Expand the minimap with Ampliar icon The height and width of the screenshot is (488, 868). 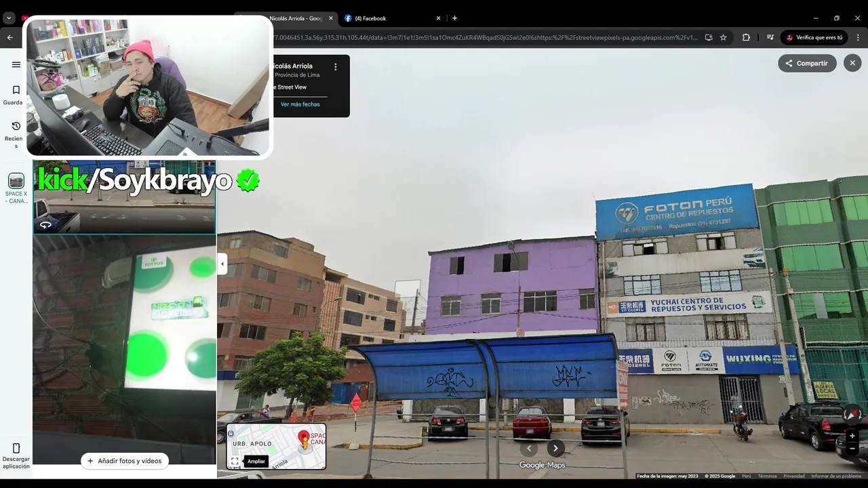pyautogui.click(x=235, y=462)
